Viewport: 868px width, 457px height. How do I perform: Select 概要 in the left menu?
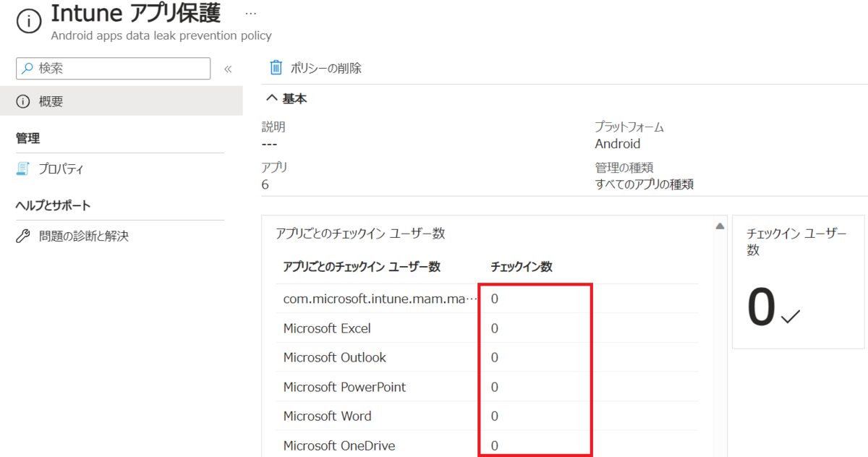pos(122,101)
